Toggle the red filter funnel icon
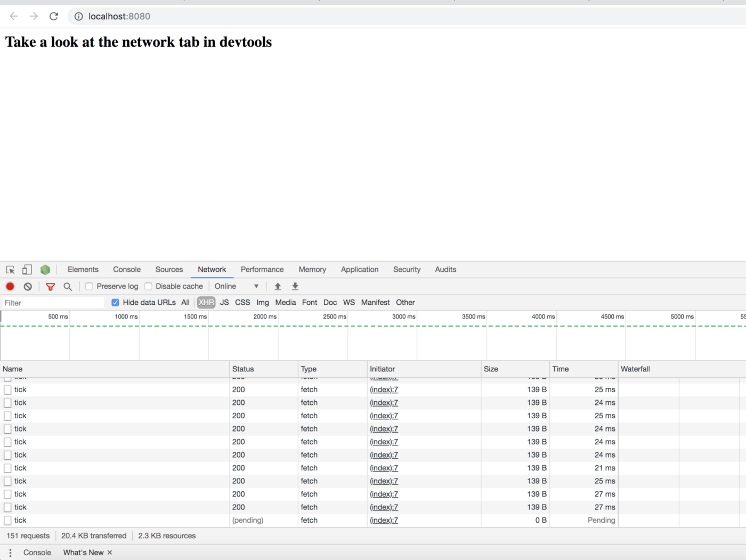Viewport: 746px width, 560px height. pyautogui.click(x=51, y=287)
